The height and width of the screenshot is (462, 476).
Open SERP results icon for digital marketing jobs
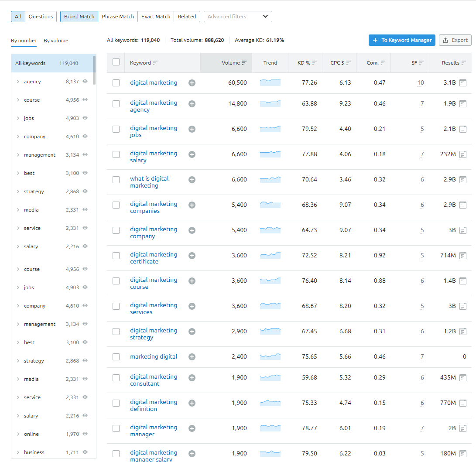click(463, 129)
